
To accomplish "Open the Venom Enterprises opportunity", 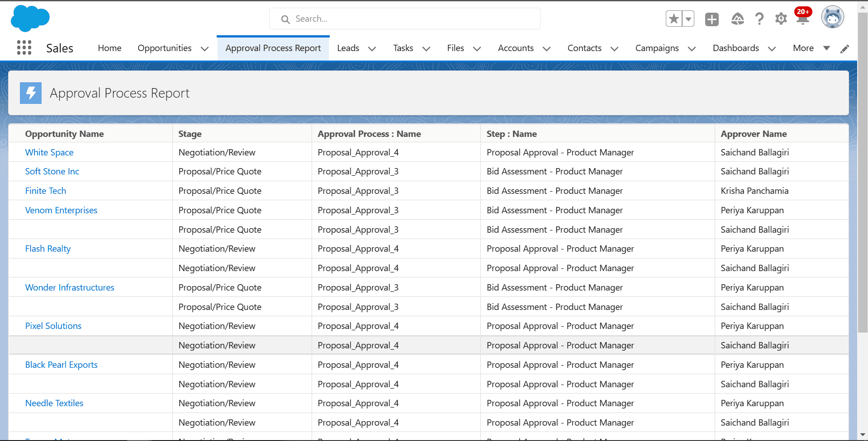I will coord(61,210).
